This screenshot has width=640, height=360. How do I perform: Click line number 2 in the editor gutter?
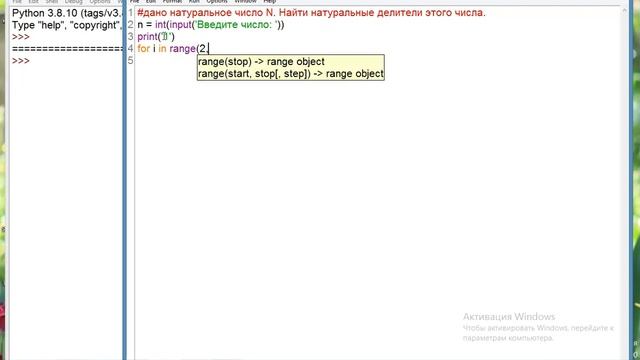coord(131,24)
